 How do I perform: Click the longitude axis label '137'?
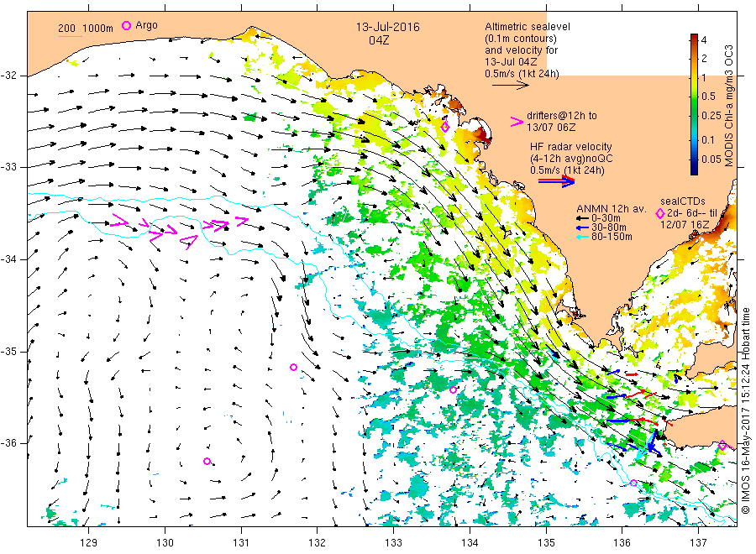pos(698,543)
